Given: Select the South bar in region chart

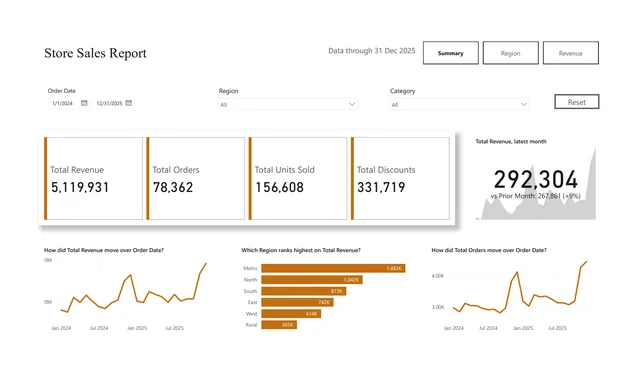Looking at the screenshot, I should pyautogui.click(x=304, y=291).
